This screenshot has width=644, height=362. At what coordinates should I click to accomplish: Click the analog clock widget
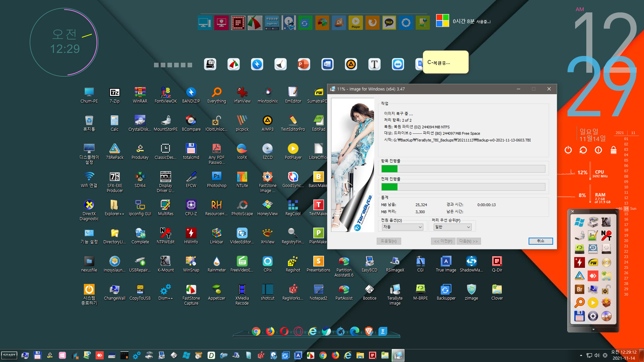pyautogui.click(x=64, y=43)
